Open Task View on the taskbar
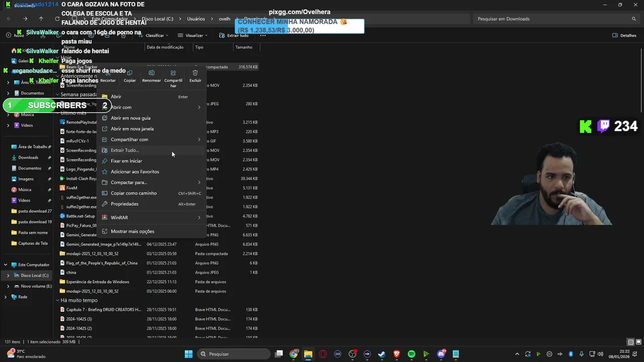Screen dimensions: 644x362 pos(279,354)
